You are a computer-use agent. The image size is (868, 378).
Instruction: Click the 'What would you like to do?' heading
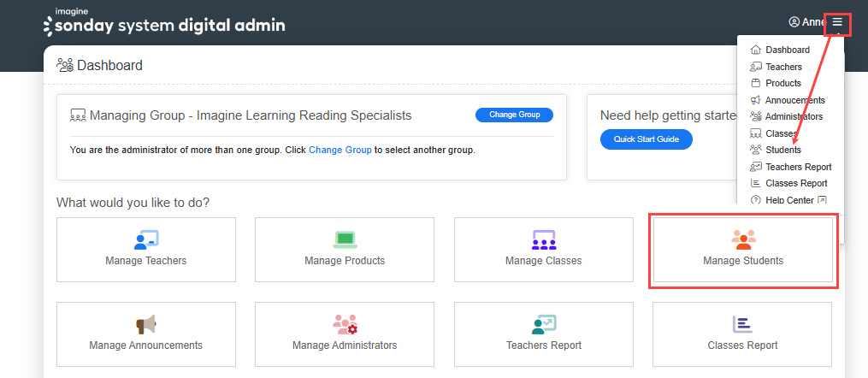point(133,203)
